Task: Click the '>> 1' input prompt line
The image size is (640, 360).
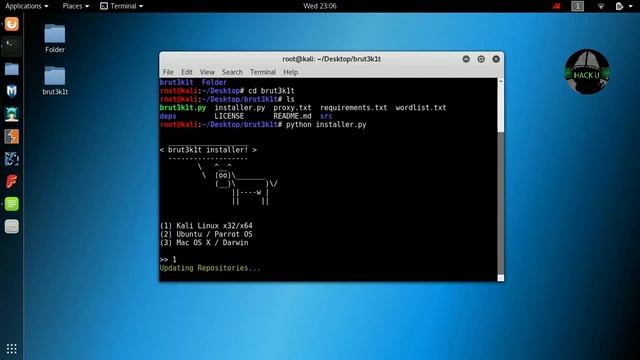Action: (168, 260)
